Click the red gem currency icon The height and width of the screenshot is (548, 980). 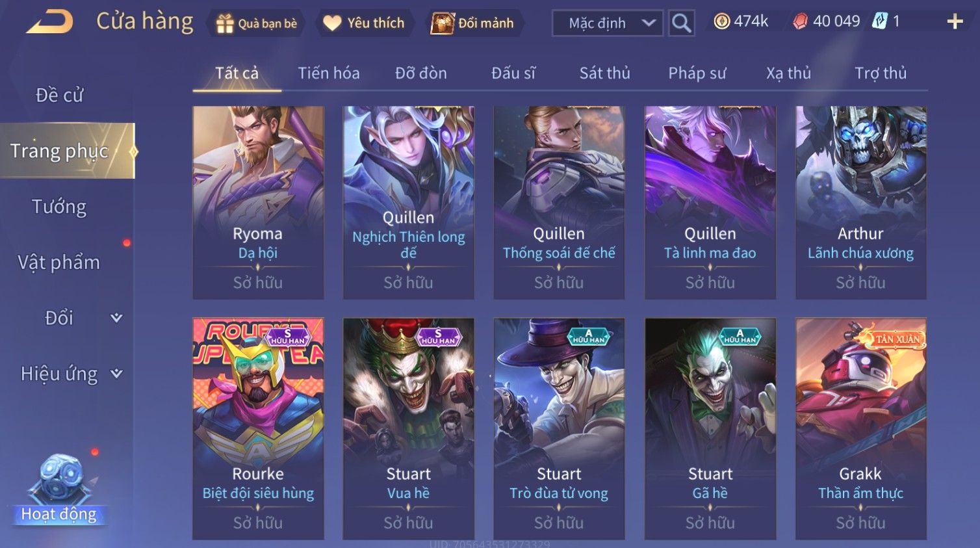[800, 21]
